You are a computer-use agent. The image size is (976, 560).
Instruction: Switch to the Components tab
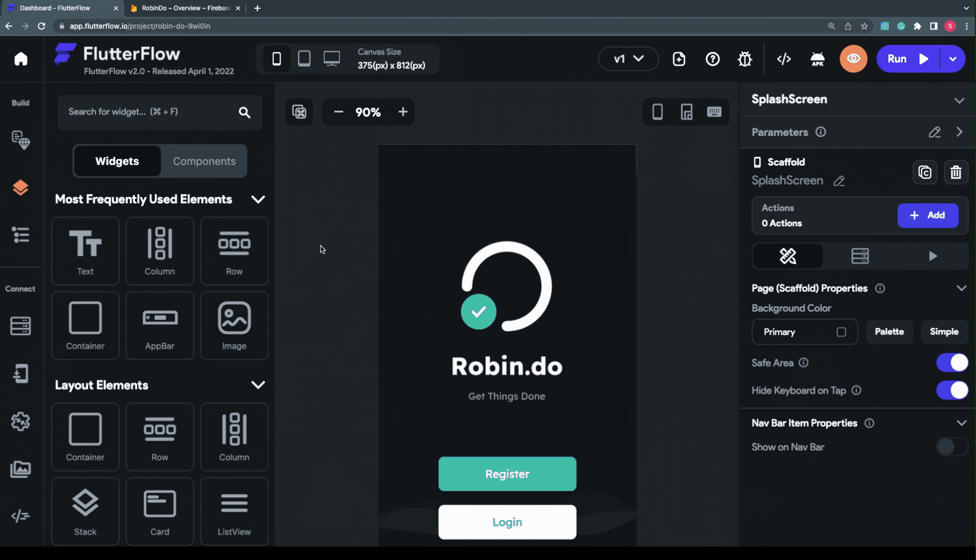point(204,161)
